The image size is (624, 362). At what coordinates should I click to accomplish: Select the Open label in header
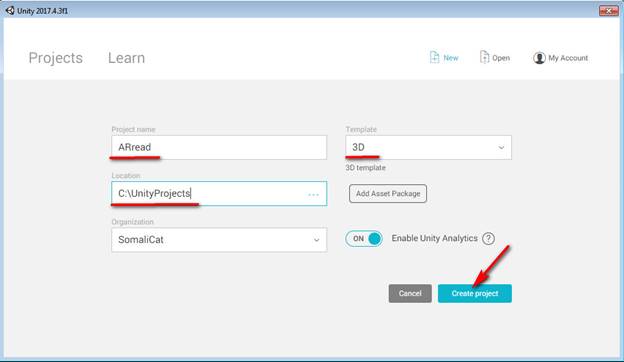click(x=501, y=58)
